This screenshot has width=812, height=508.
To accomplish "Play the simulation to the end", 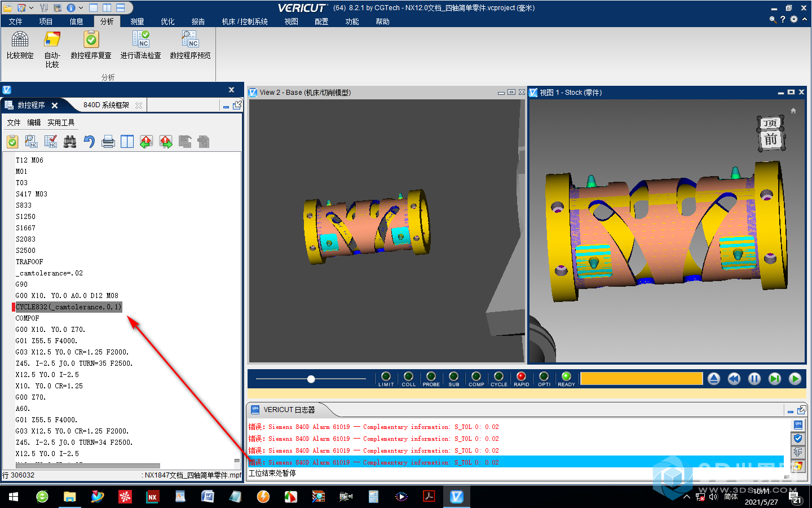I will 795,379.
